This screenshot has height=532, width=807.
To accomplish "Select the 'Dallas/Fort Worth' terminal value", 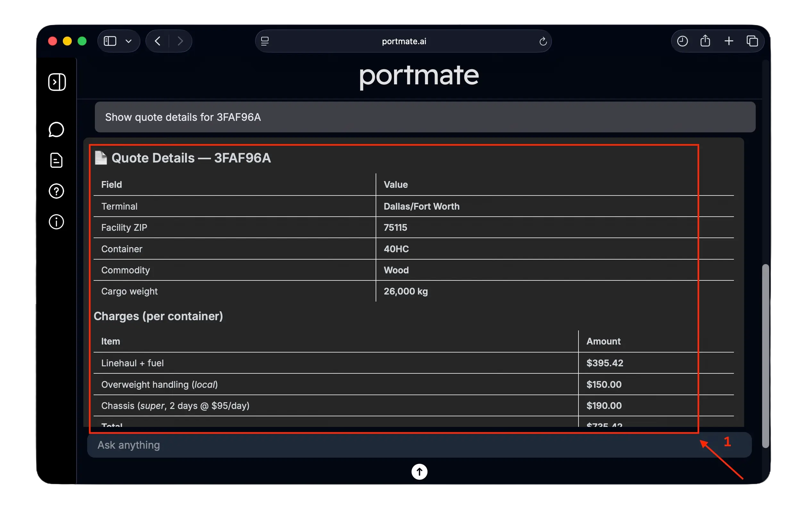I will [x=421, y=206].
